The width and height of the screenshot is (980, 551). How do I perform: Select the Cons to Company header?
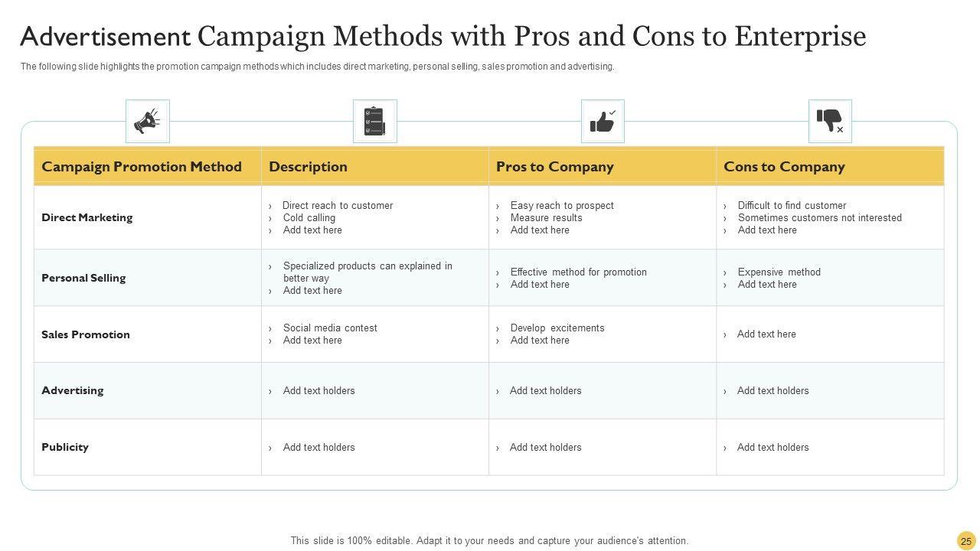point(784,167)
